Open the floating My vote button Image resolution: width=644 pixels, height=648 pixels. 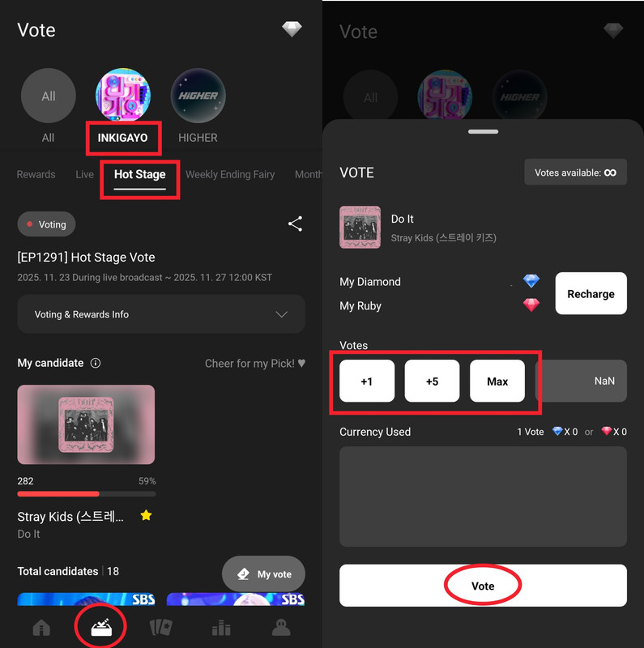click(x=264, y=574)
